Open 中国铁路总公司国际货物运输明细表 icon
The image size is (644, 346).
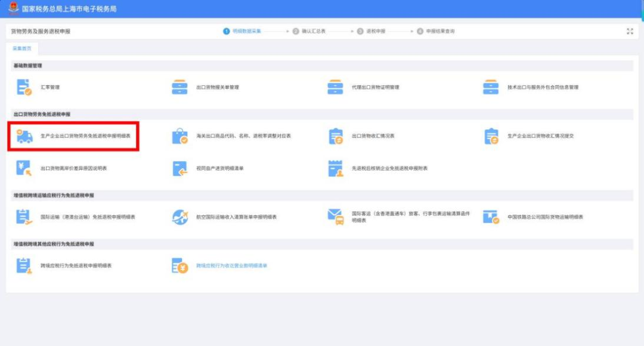(x=489, y=217)
